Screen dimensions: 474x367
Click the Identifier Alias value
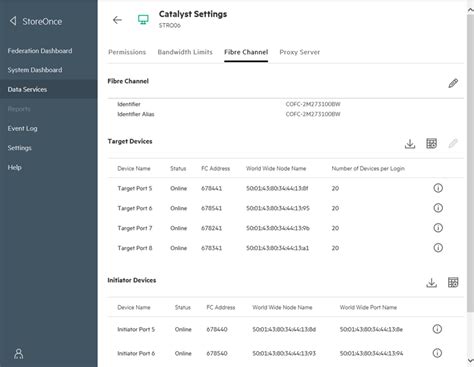tap(313, 114)
